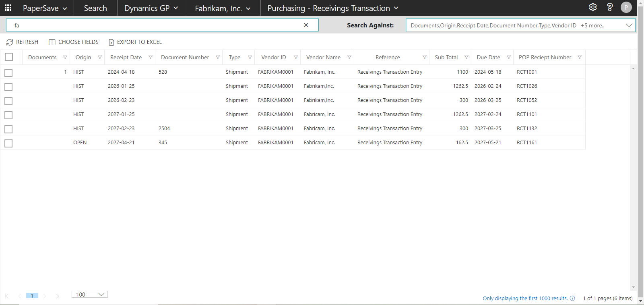
Task: Check the row for receipt RCT1001
Action: click(x=8, y=73)
